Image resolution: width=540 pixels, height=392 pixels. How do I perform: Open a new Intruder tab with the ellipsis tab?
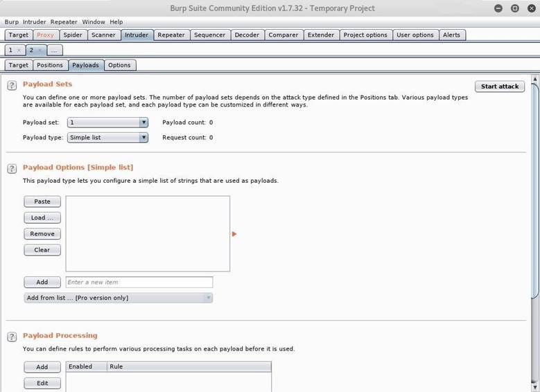coord(55,51)
